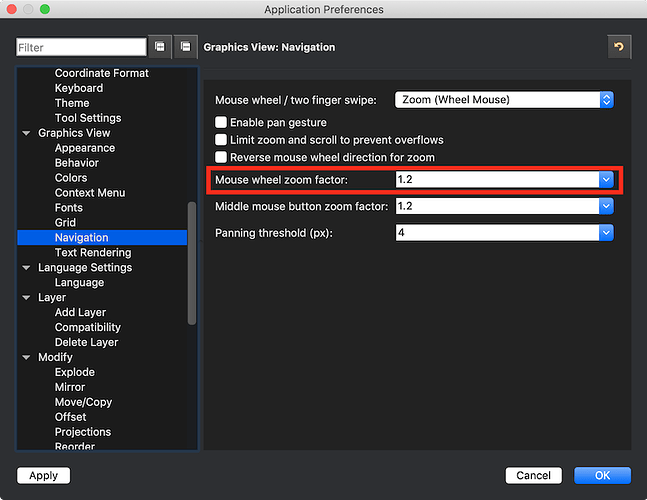The width and height of the screenshot is (647, 500).
Task: Select Graphics View category label
Action: 74,133
